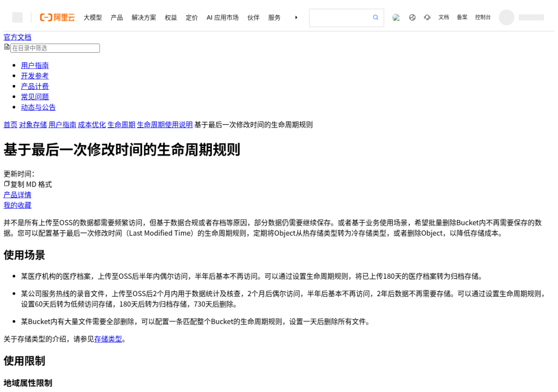Viewport: 558px width, 392px height.
Task: Click the 在目录中筛选 filter field
Action: [x=55, y=48]
